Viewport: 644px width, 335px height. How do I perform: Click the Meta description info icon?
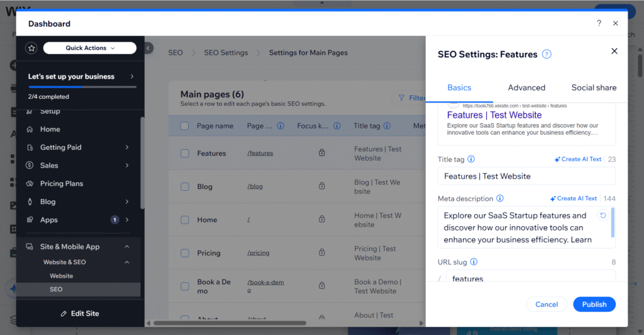point(500,198)
